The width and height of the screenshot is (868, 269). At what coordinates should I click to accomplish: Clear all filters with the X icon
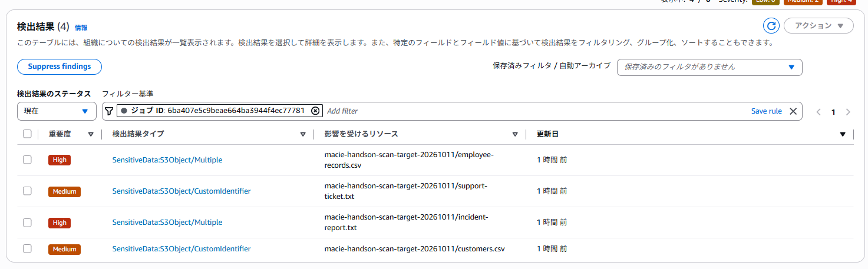[793, 111]
